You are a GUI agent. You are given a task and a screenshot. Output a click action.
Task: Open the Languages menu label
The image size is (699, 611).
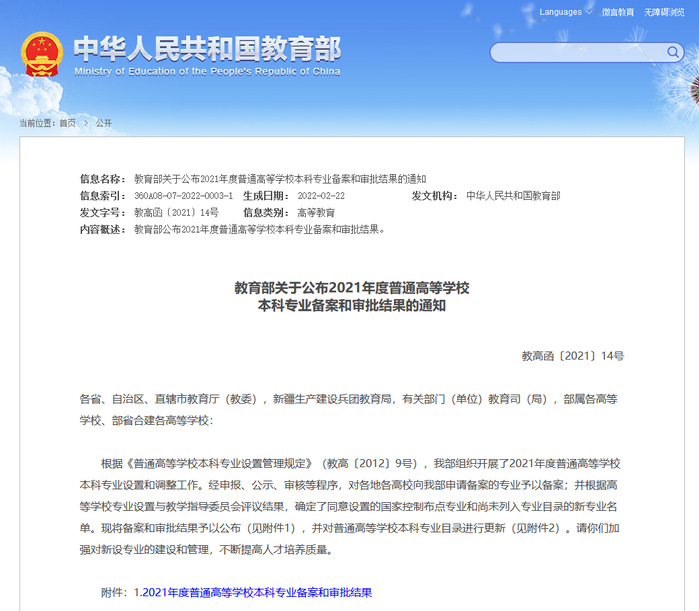pos(560,13)
